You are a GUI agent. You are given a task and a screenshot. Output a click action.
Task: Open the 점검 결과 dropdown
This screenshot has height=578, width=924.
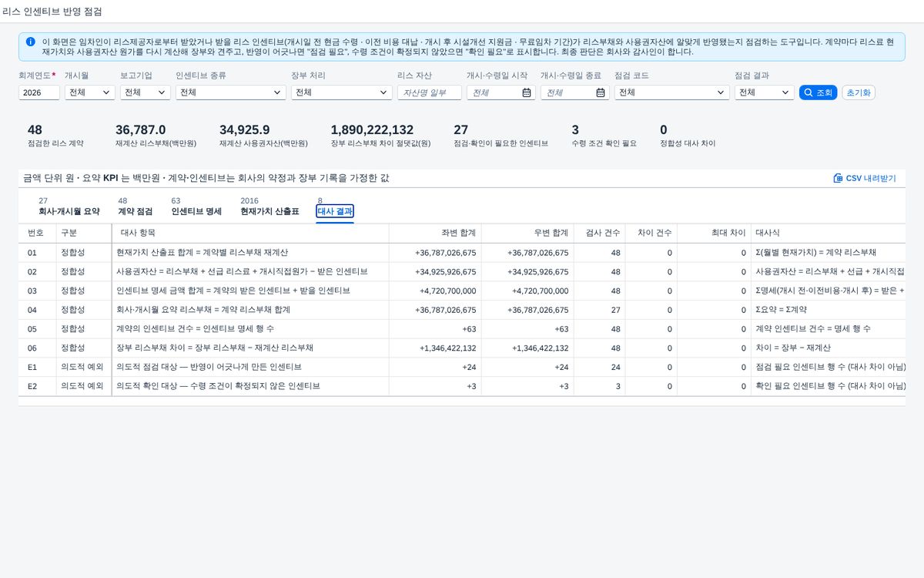click(x=765, y=92)
